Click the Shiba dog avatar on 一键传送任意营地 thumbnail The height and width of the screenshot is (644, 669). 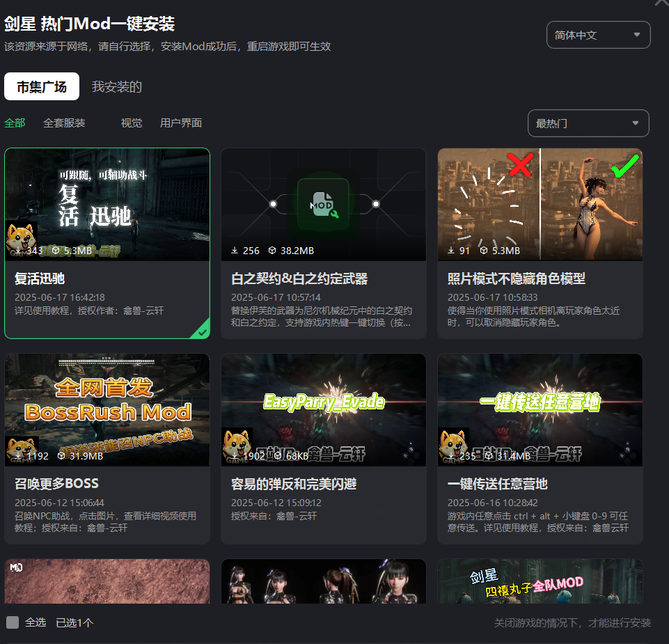pos(453,446)
